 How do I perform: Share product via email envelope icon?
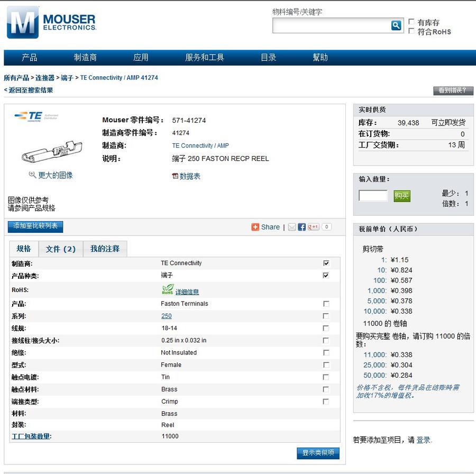tap(291, 227)
